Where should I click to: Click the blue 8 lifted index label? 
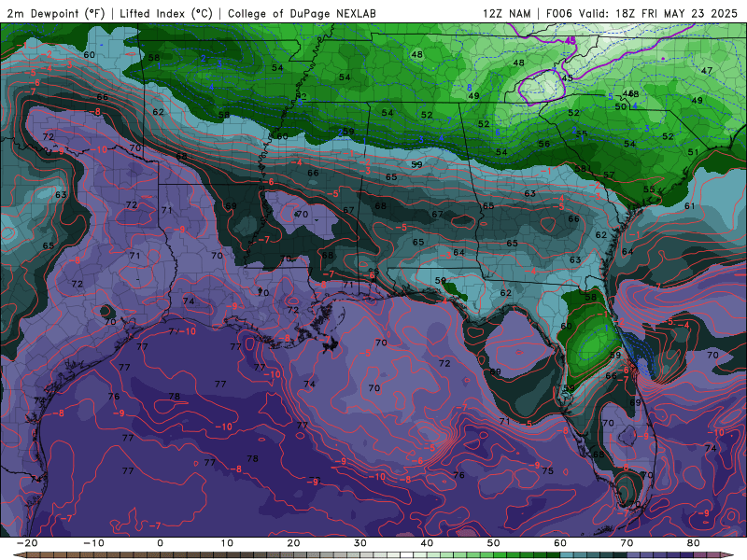[470, 88]
